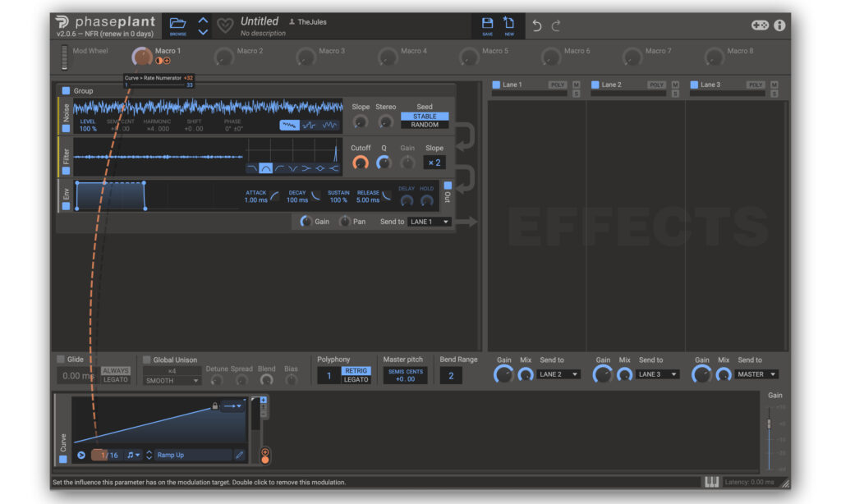Open the info icon in the header
Screen dimensions: 841x504
tap(779, 25)
